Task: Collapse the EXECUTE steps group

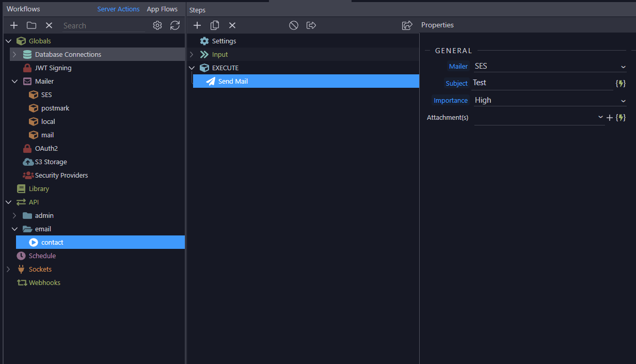Action: point(192,68)
